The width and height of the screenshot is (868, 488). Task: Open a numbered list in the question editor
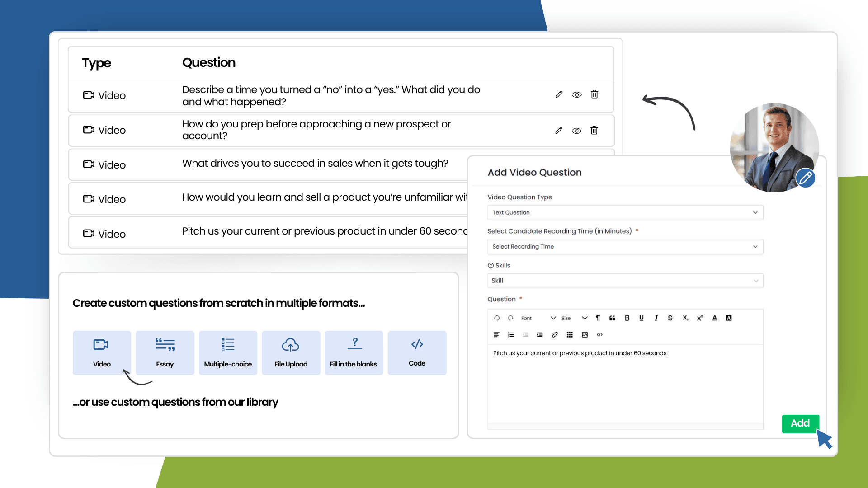511,334
